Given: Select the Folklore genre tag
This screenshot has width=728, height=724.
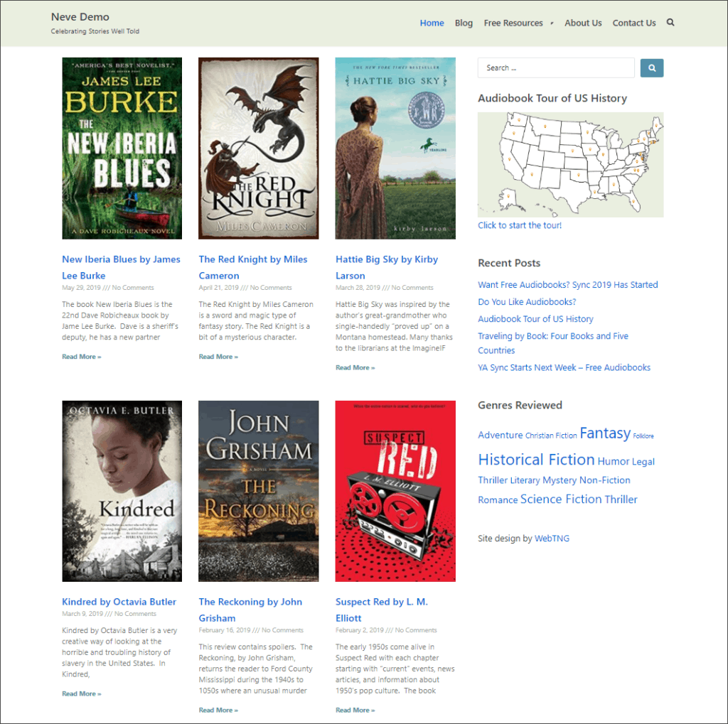Looking at the screenshot, I should pyautogui.click(x=643, y=436).
